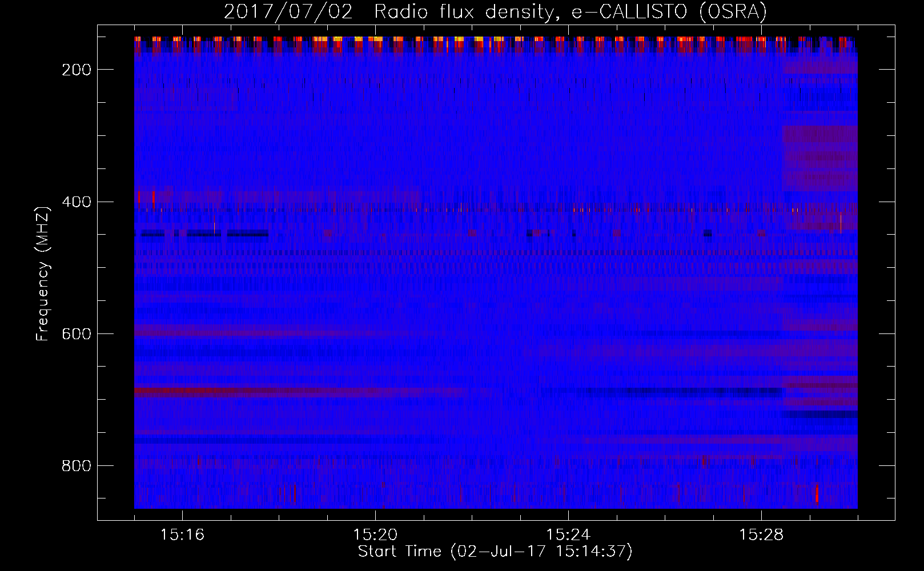Click the 800 frequency tick label

tap(76, 466)
